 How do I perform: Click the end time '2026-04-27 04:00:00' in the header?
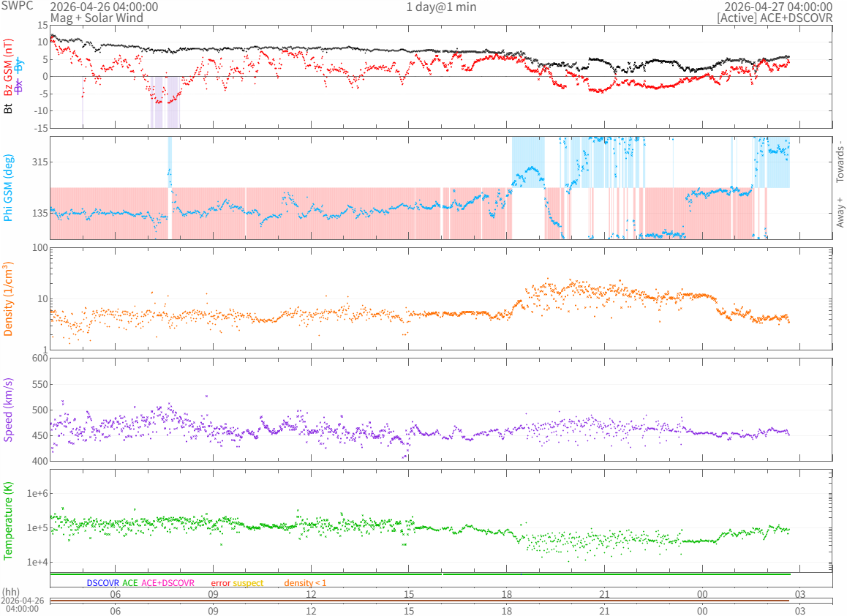coord(778,7)
